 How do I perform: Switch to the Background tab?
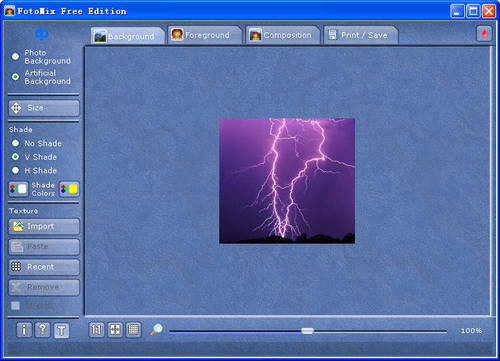[128, 36]
